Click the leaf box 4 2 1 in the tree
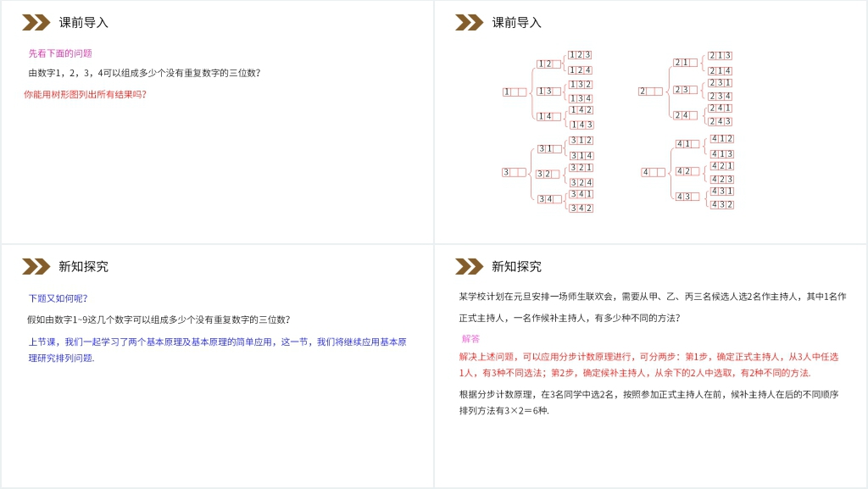868x489 pixels. (x=722, y=166)
